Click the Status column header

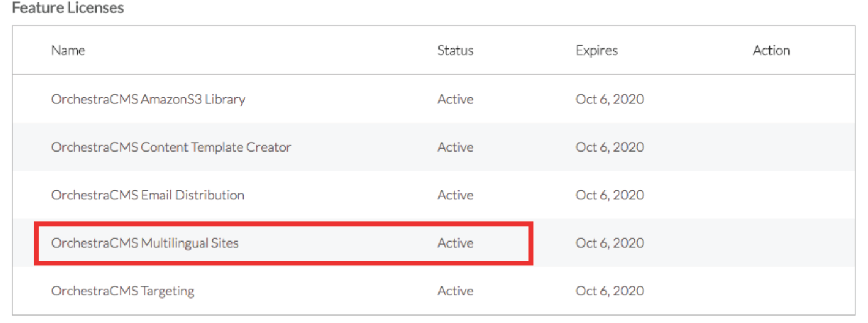coord(455,50)
